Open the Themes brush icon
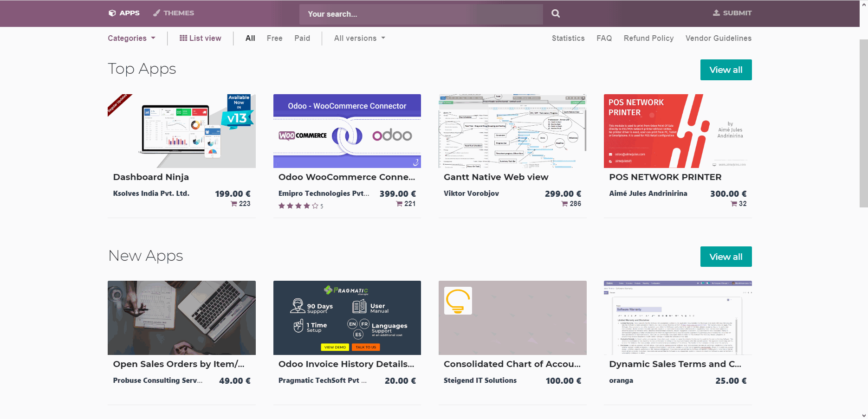The image size is (868, 419). pos(157,13)
